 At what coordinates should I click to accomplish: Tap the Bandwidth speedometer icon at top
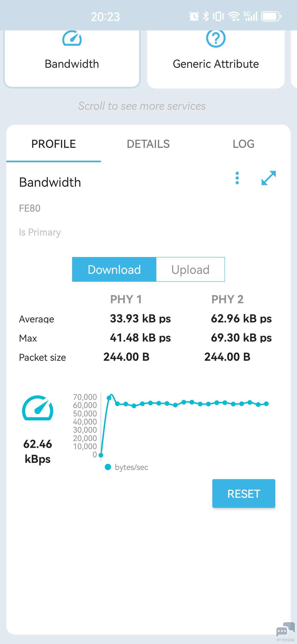[72, 38]
